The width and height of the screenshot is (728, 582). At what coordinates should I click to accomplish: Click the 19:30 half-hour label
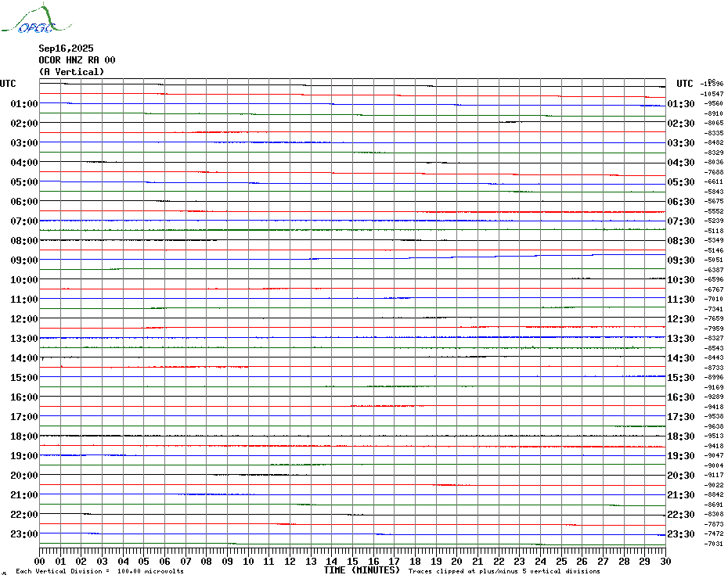pos(681,456)
